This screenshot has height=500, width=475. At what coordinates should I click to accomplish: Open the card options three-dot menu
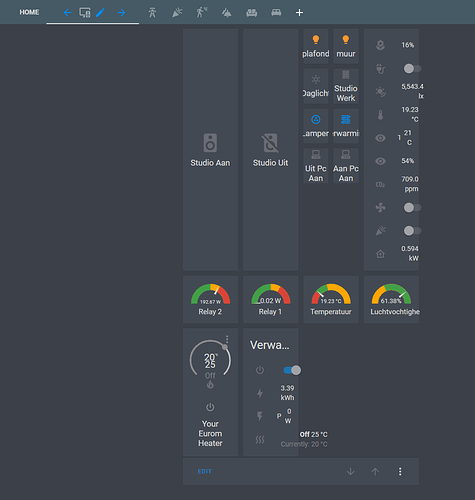click(x=400, y=471)
